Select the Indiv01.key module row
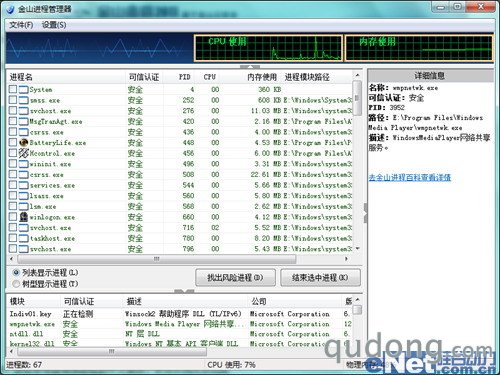This screenshot has width=500, height=375. [180, 314]
